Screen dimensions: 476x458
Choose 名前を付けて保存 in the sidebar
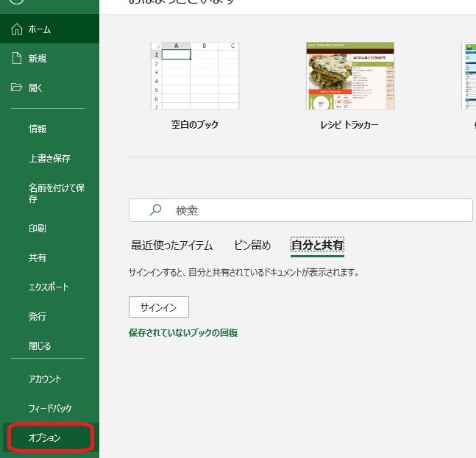56,193
